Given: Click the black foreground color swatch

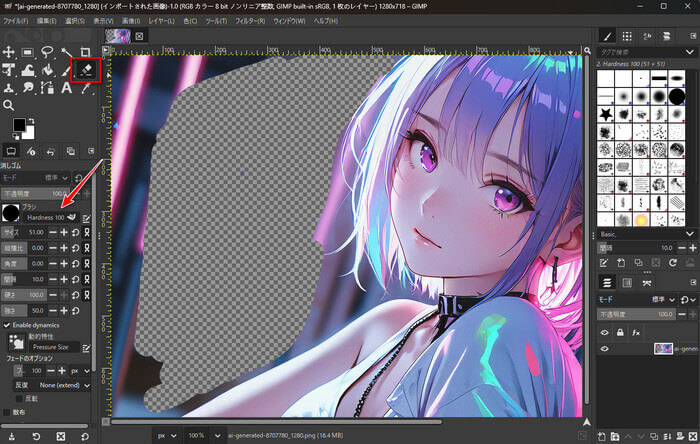Looking at the screenshot, I should click(19, 125).
